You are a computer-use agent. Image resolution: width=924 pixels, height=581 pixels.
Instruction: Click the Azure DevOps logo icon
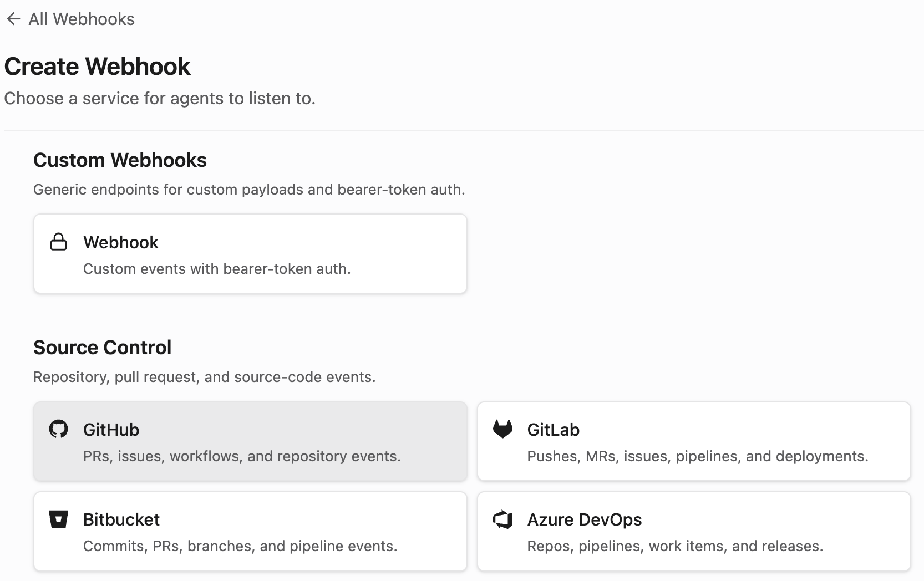tap(502, 519)
